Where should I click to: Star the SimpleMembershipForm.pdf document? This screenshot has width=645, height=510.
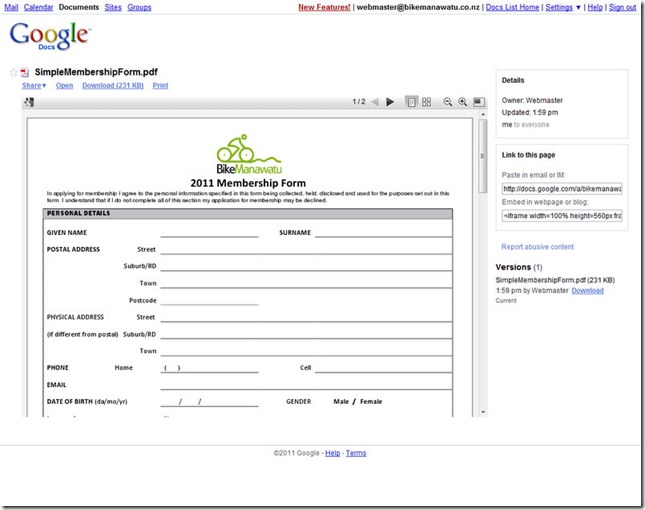[x=14, y=72]
